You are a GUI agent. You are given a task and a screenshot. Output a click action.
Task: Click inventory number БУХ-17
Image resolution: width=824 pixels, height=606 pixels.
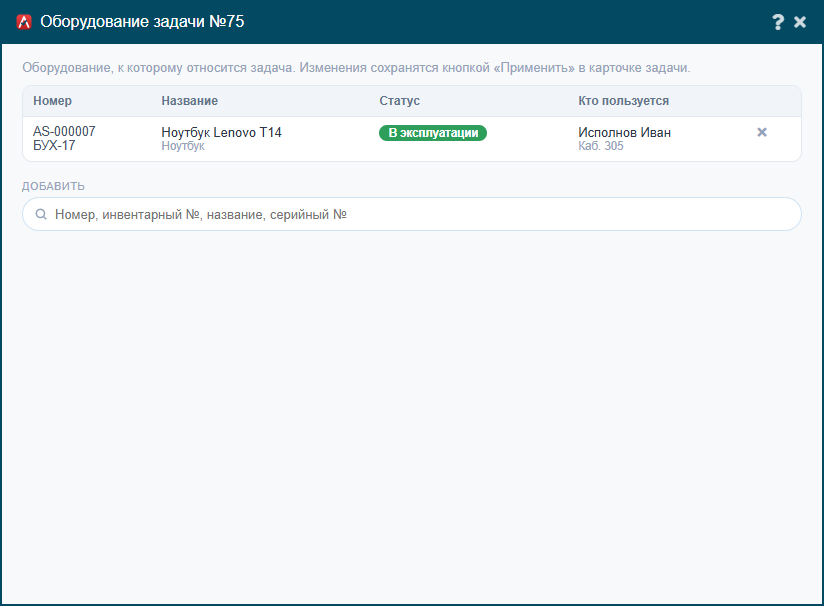tap(54, 146)
